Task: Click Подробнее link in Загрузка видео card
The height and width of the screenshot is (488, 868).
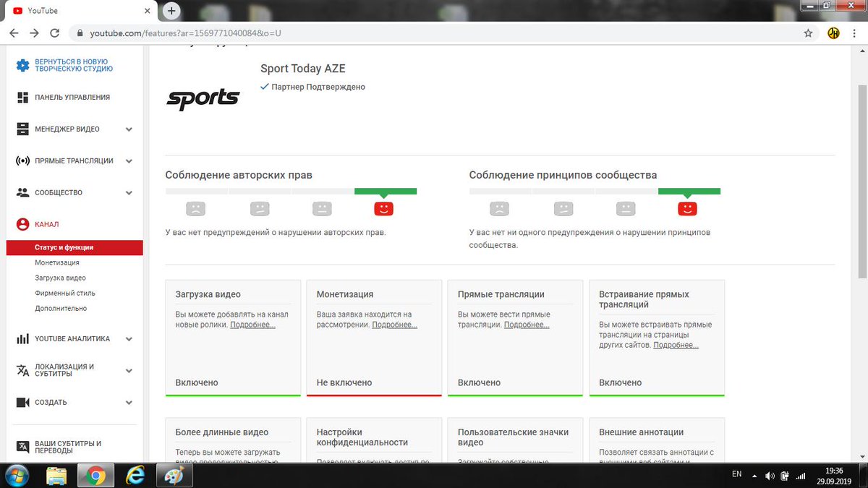Action: (252, 325)
